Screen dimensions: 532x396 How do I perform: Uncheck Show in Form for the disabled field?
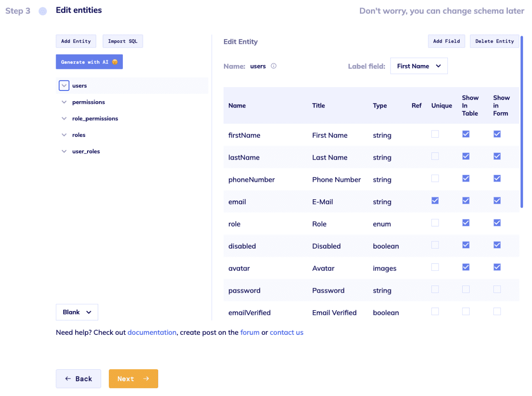497,245
